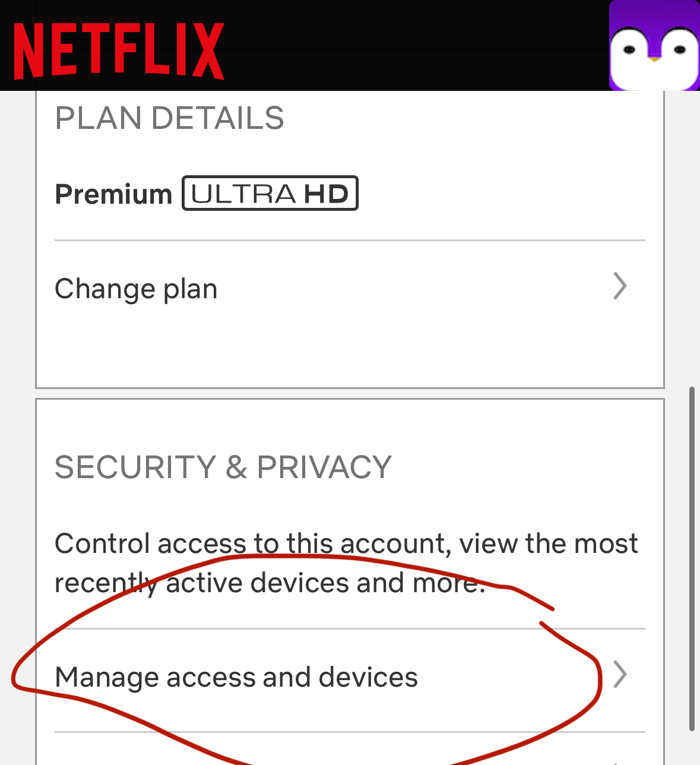Image resolution: width=700 pixels, height=765 pixels.
Task: Click the Netflix logo in the header
Action: (119, 50)
